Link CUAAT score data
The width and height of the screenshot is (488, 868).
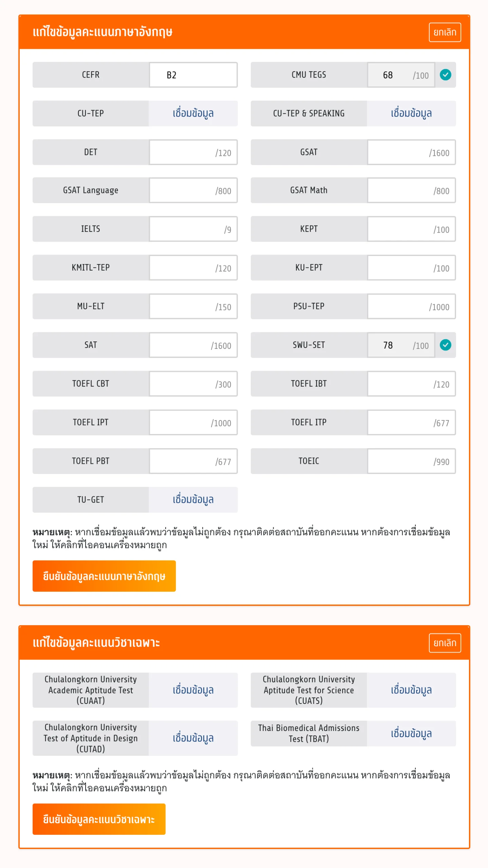pos(193,690)
